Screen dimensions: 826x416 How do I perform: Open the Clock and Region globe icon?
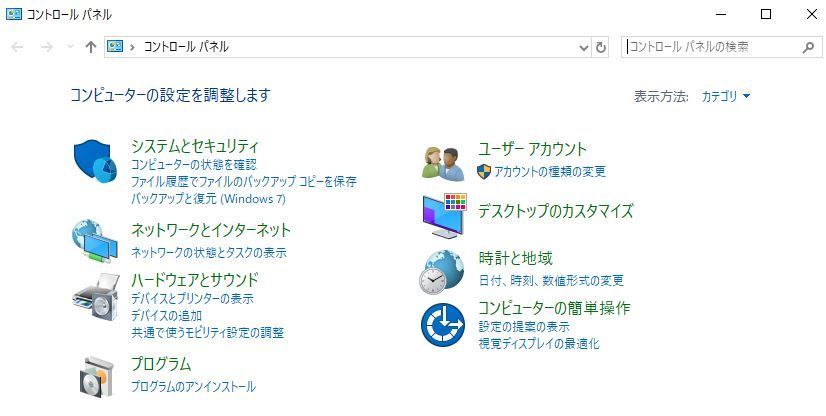442,272
